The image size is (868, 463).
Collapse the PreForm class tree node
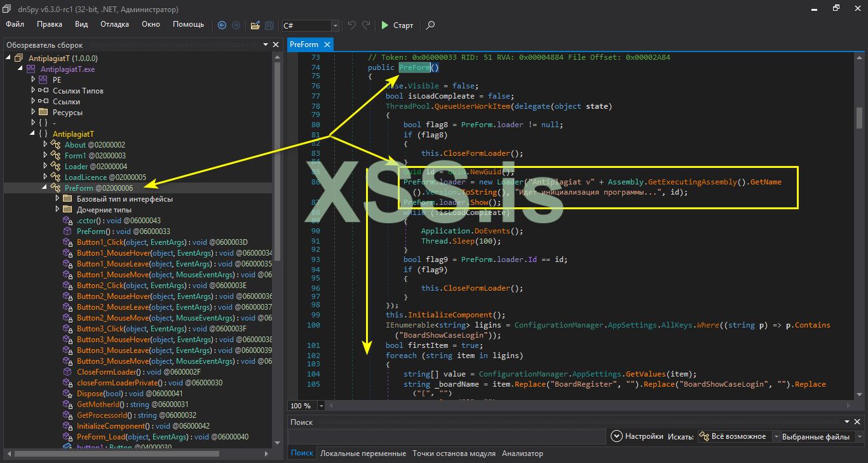pyautogui.click(x=45, y=188)
